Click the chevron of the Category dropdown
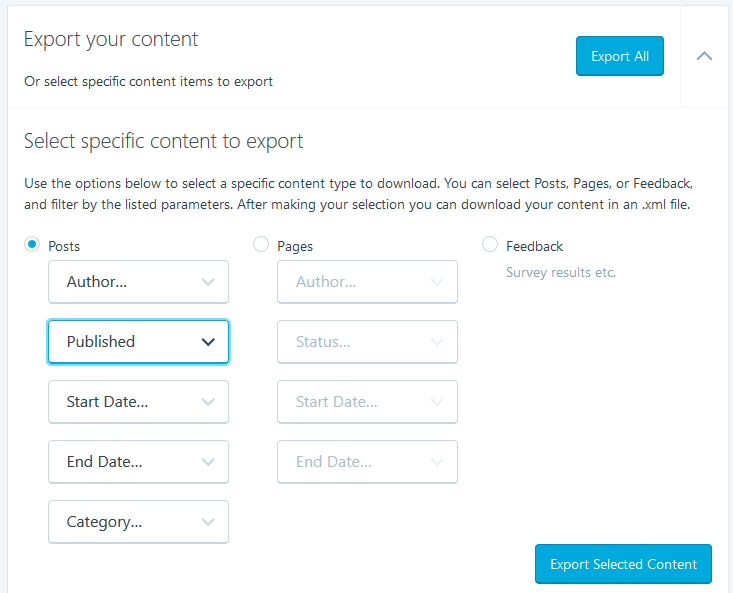Image resolution: width=733 pixels, height=593 pixels. coord(208,522)
